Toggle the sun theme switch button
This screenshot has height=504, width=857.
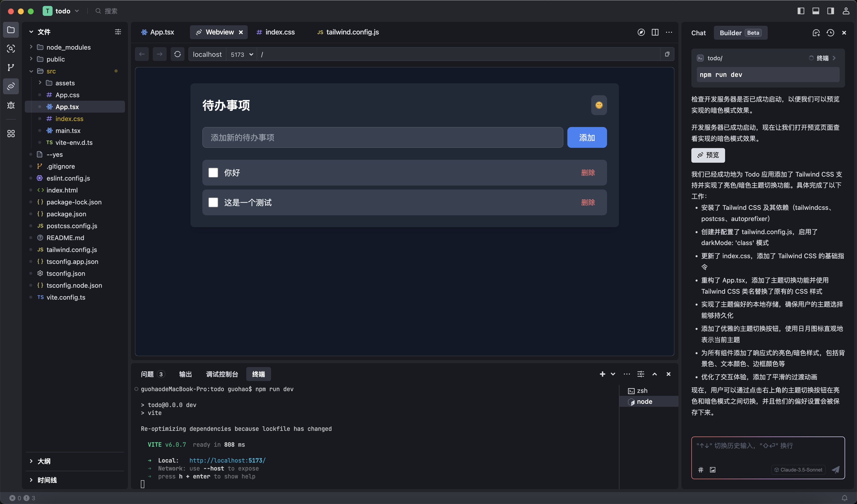tap(599, 105)
